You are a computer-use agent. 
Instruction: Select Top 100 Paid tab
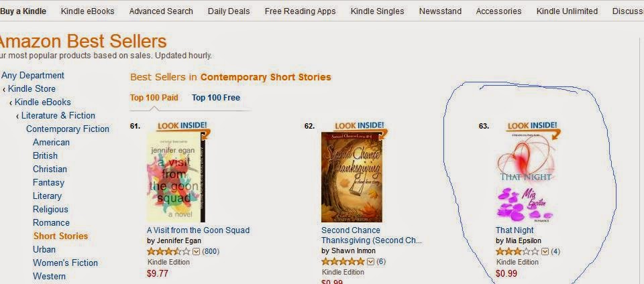tap(154, 98)
